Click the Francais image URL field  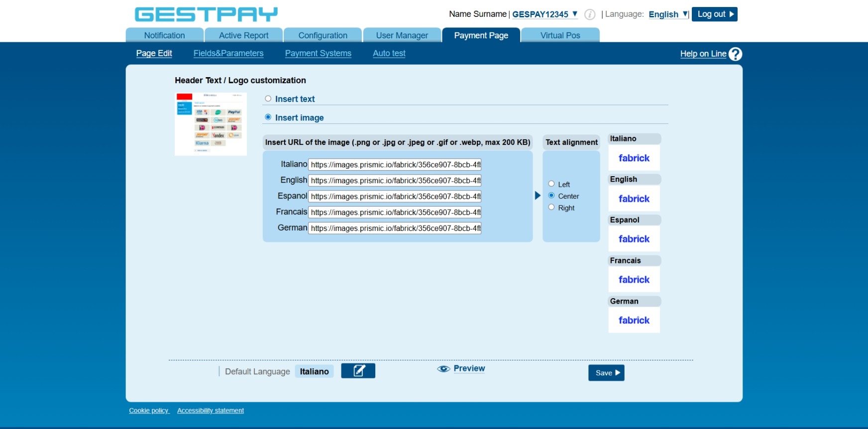click(395, 213)
